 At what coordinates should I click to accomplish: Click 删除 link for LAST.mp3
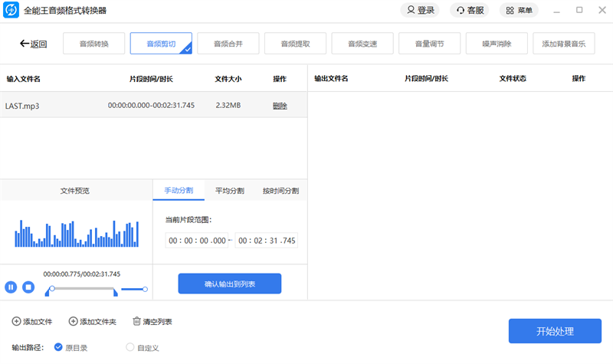click(x=280, y=106)
